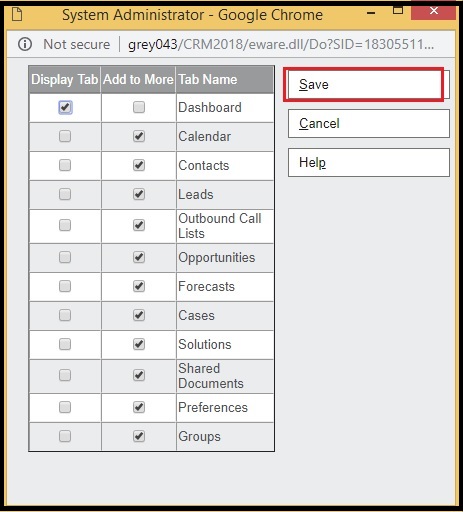Viewport: 463px width, 512px height.
Task: Enable Display Tab for Shared Documents
Action: tap(65, 375)
